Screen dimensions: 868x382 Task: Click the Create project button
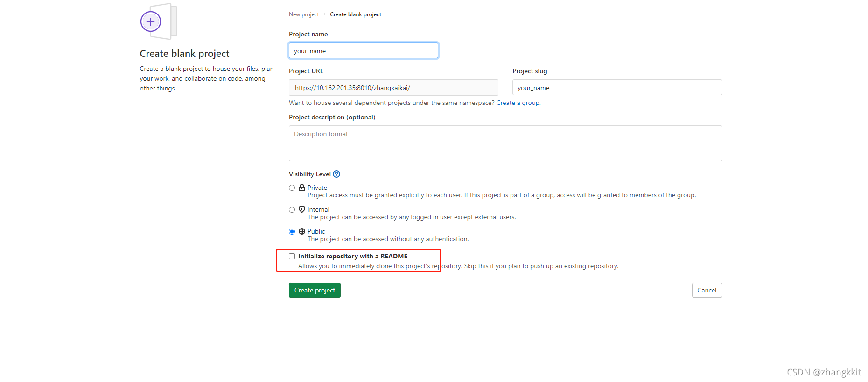pos(315,290)
